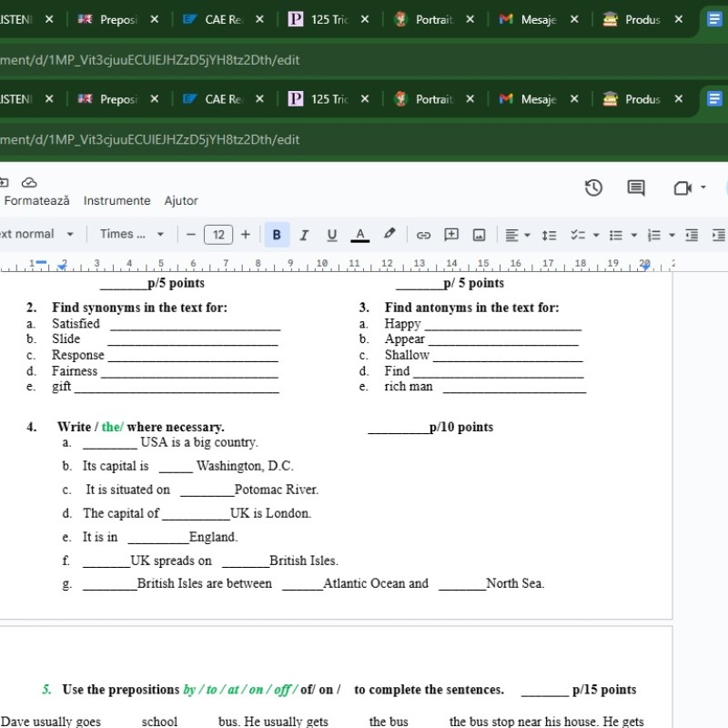Open the Ajutor menu
Screen dimensions: 728x728
[x=181, y=200]
